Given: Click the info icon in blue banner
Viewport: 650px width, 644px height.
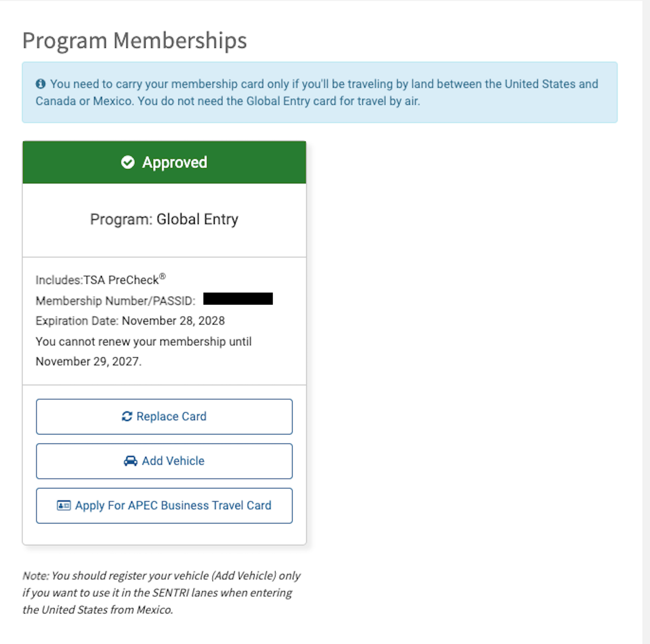Looking at the screenshot, I should (40, 84).
